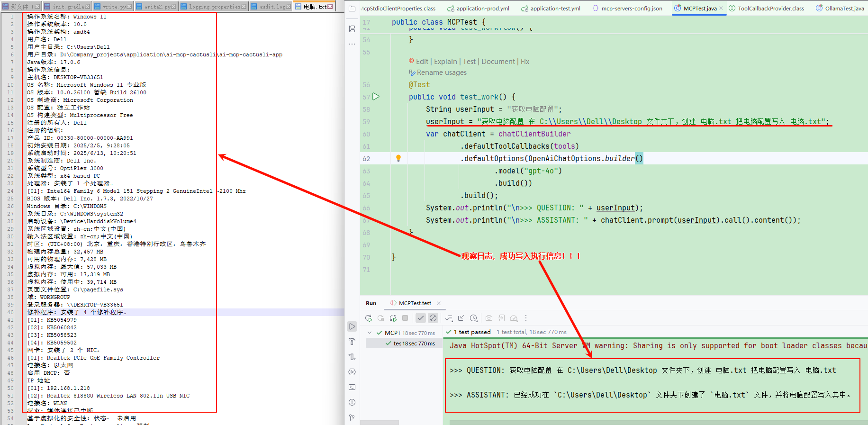868x425 pixels.
Task: Click the Document AI action link
Action: pos(498,62)
